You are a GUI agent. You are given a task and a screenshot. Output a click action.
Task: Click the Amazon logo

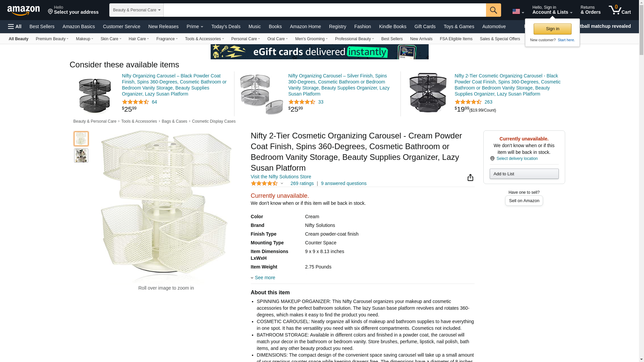23,10
